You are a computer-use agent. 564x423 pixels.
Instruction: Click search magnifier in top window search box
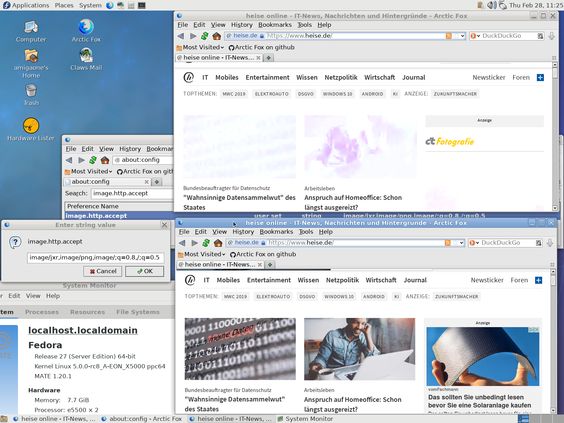[540, 36]
